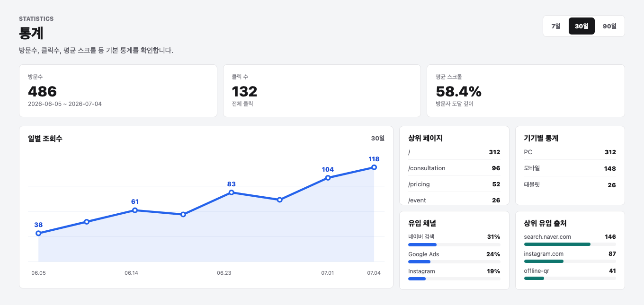The height and width of the screenshot is (305, 644).
Task: Click the instagram.com green bar
Action: pyautogui.click(x=544, y=261)
